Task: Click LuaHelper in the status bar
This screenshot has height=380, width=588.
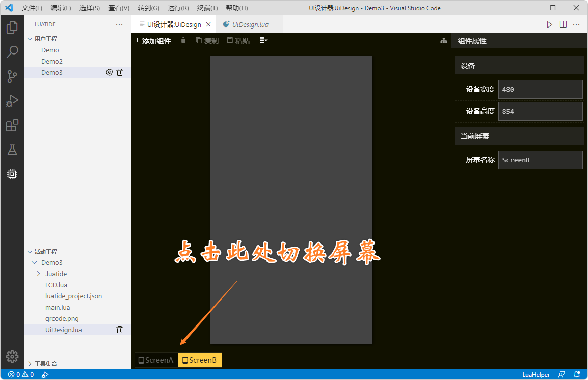Action: (x=536, y=374)
